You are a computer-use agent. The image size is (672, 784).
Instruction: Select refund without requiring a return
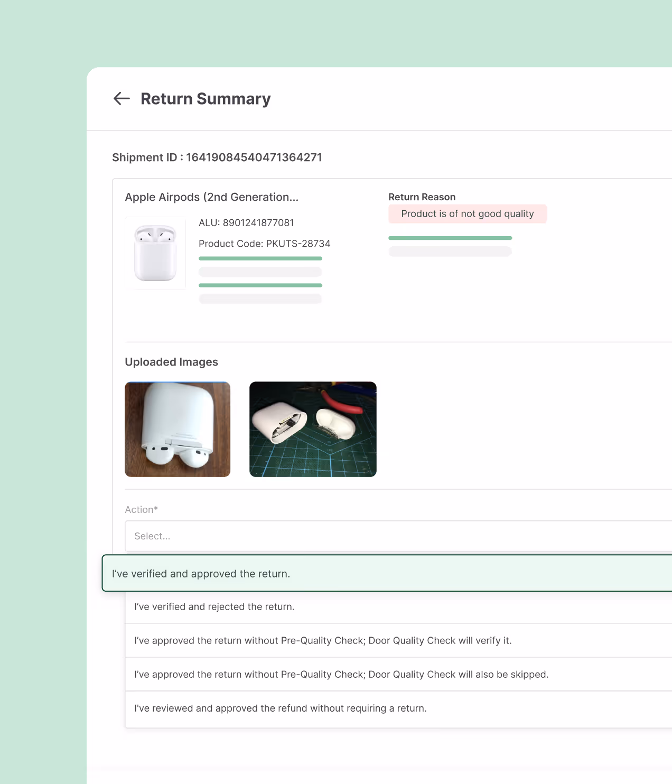click(281, 708)
